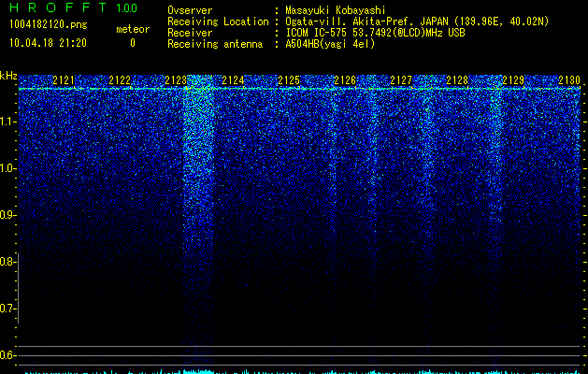Click the 1.1 kHz frequency label
Image resolution: width=588 pixels, height=374 pixels.
[x=7, y=122]
